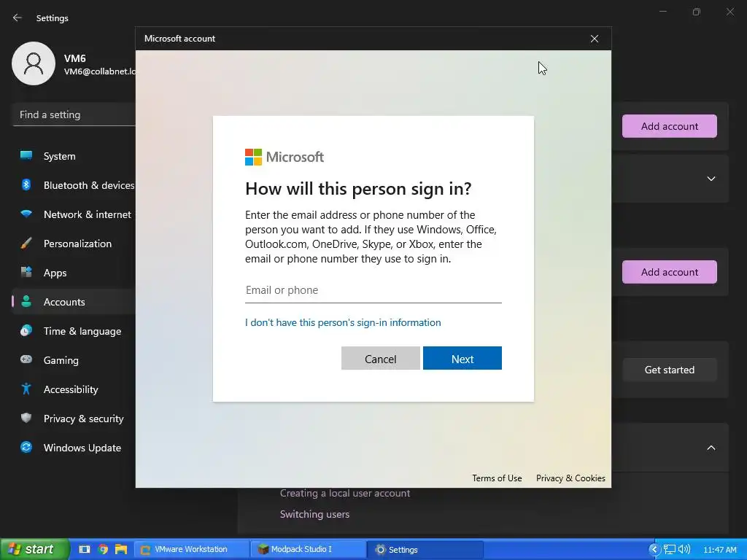Click the VM6 account name text
This screenshot has width=747, height=560.
click(75, 58)
